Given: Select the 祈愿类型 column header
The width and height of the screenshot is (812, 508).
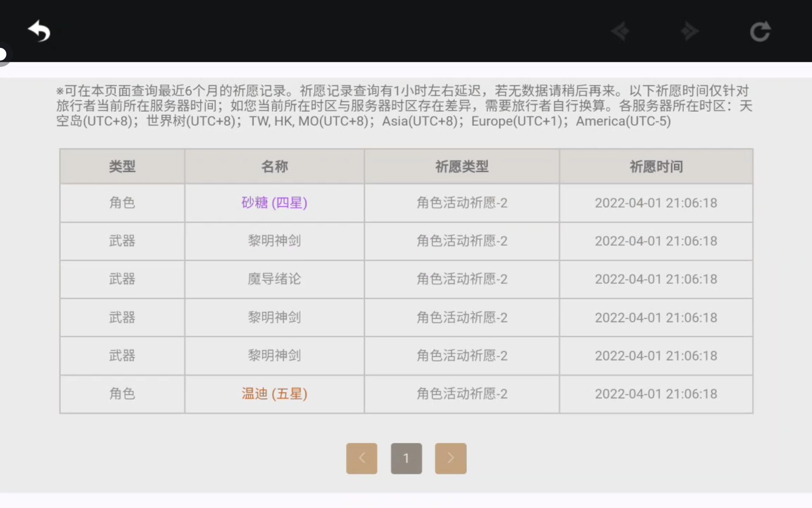Looking at the screenshot, I should pyautogui.click(x=461, y=166).
